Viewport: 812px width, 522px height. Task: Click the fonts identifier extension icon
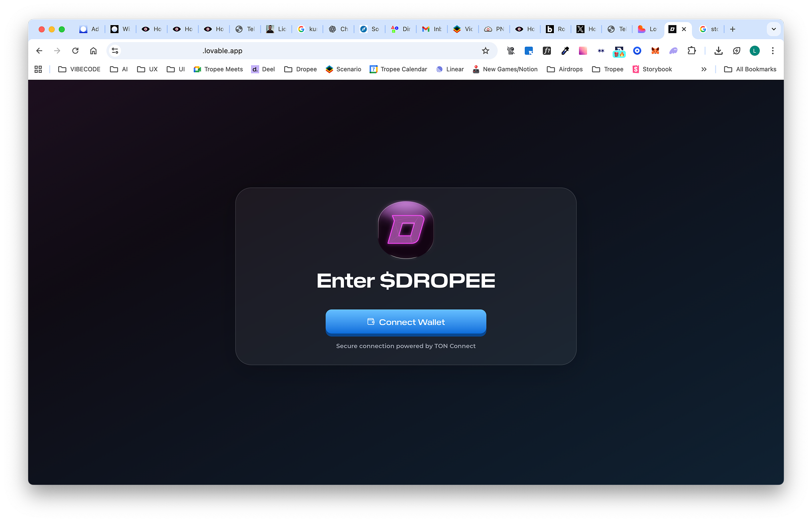(x=547, y=51)
